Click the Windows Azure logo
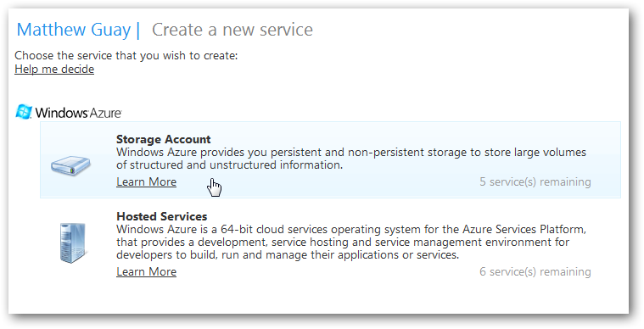The height and width of the screenshot is (329, 644). pos(69,112)
